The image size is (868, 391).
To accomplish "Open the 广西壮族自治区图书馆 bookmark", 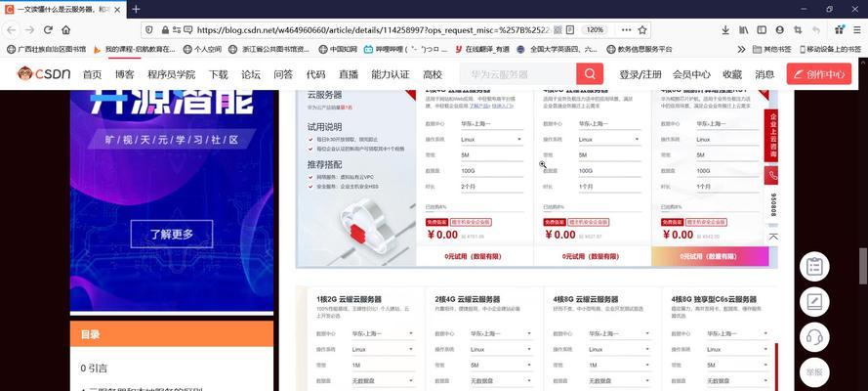I will [x=47, y=49].
